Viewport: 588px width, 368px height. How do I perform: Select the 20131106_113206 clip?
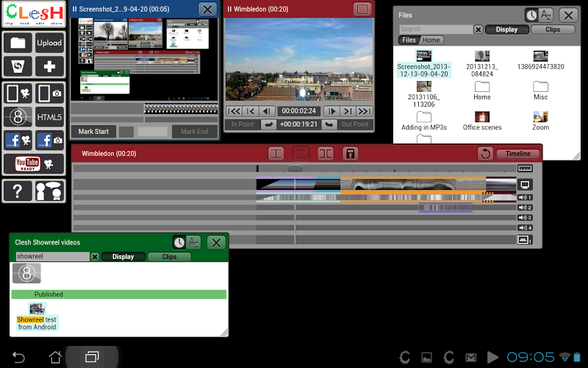(424, 94)
